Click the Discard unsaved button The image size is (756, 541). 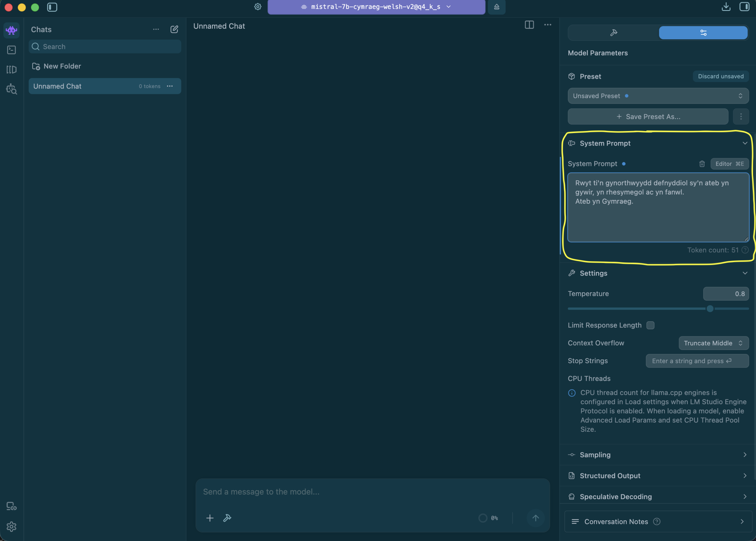coord(721,76)
